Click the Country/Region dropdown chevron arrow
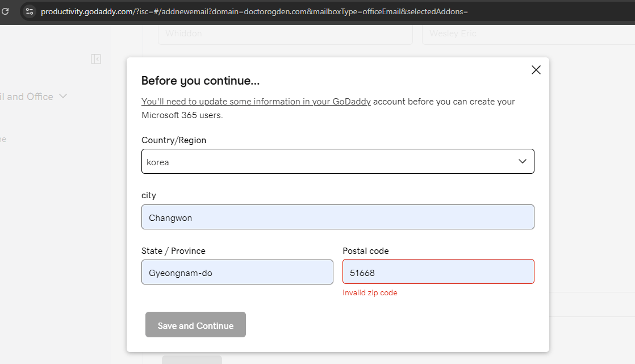Screen dimensions: 635x364 523,162
